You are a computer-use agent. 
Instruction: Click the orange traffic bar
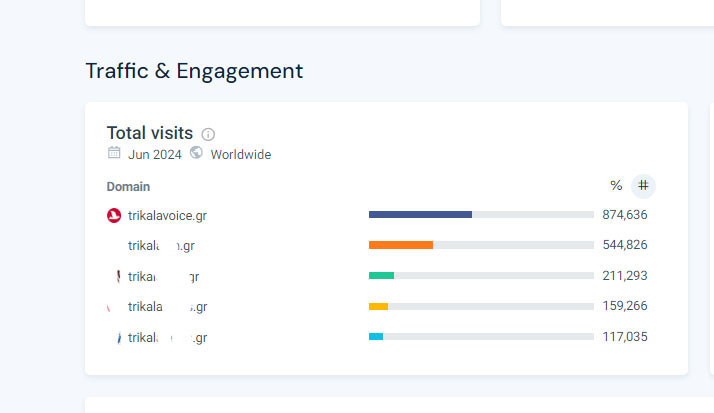(x=400, y=245)
